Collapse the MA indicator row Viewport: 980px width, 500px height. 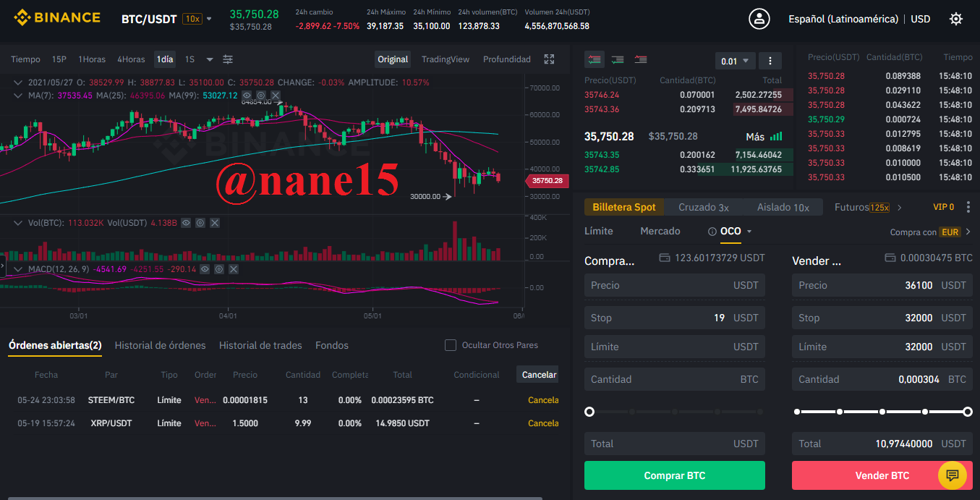18,95
